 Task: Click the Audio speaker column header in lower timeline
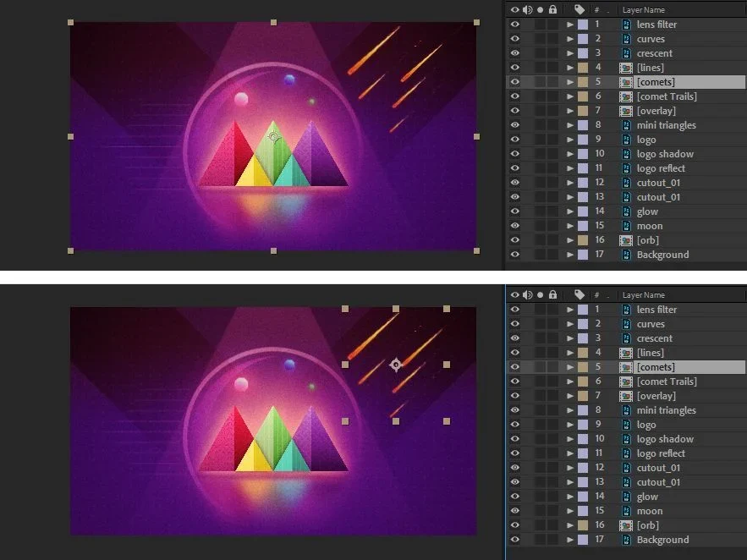527,294
